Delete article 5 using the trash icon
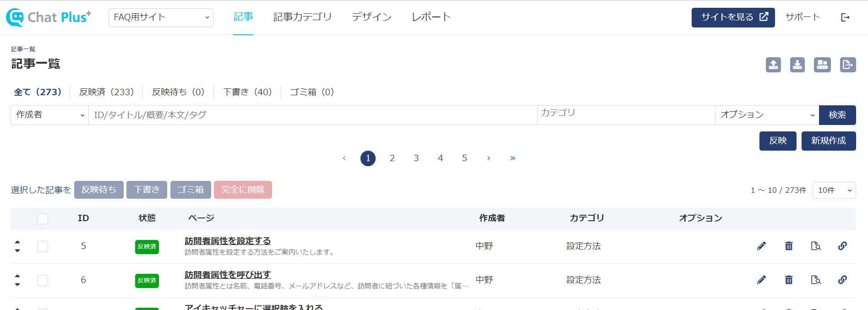Screen dimensions: 868x310 [x=788, y=246]
